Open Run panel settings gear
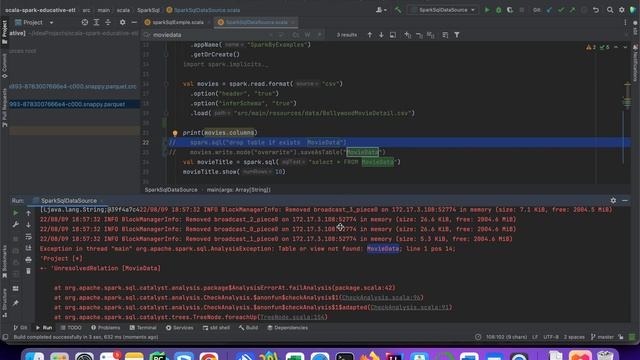The height and width of the screenshot is (360, 640). 613,200
